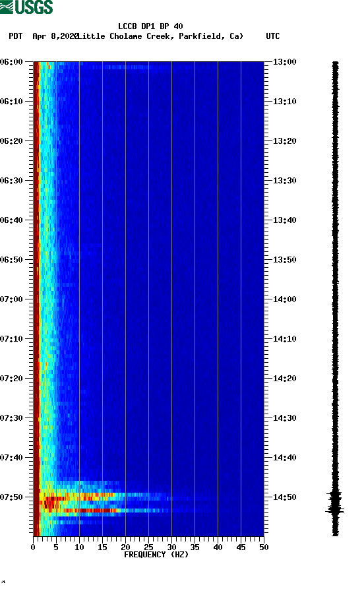Click the 13:30 UTC time label
This screenshot has height=589, width=364.
284,180
